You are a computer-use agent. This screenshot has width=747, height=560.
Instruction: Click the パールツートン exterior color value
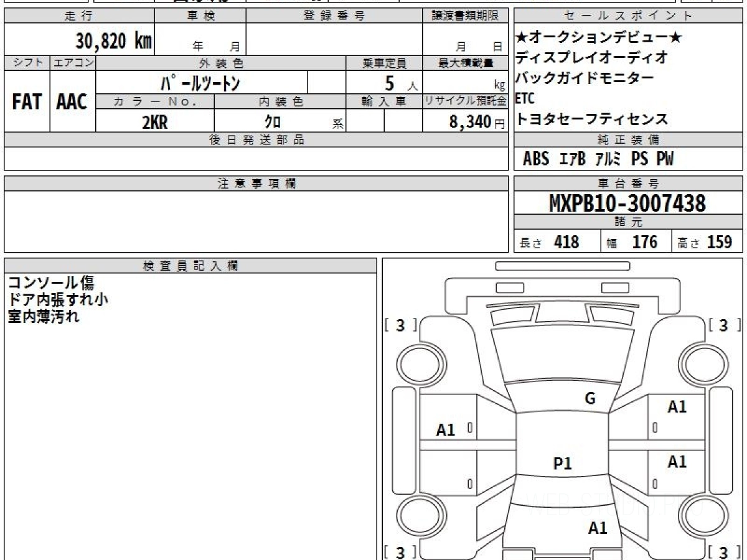(200, 82)
